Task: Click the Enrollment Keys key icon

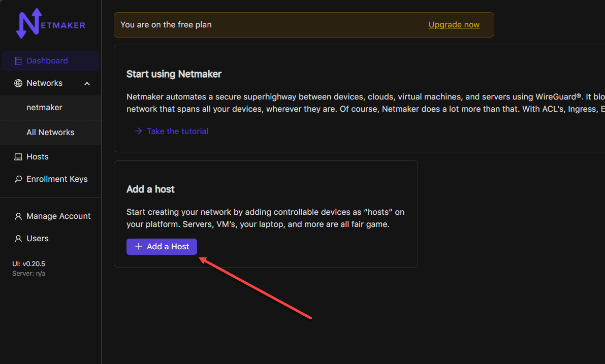Action: (18, 179)
